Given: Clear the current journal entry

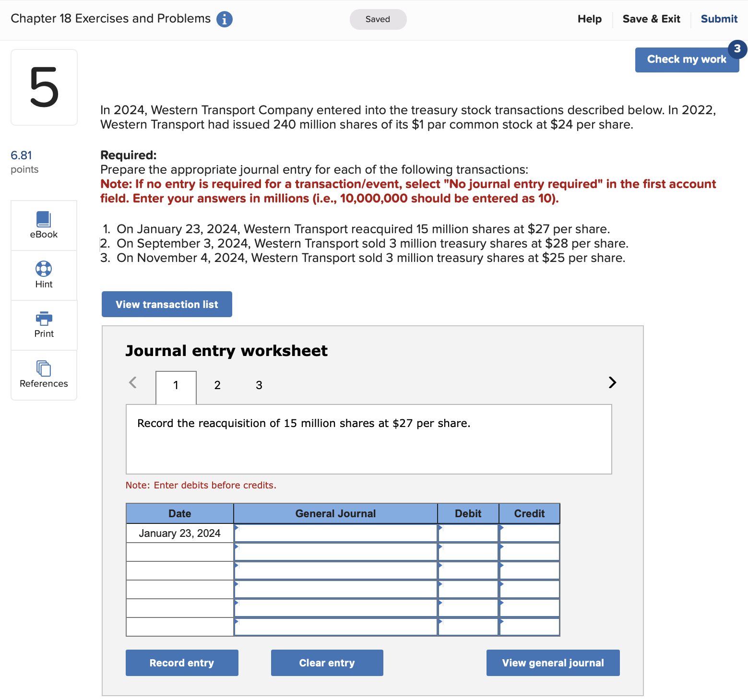Looking at the screenshot, I should (327, 663).
